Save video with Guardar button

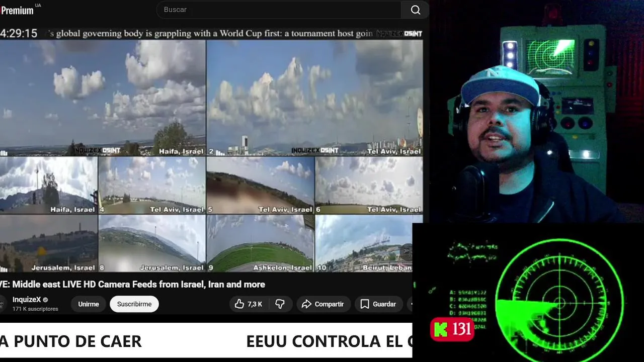tap(378, 304)
